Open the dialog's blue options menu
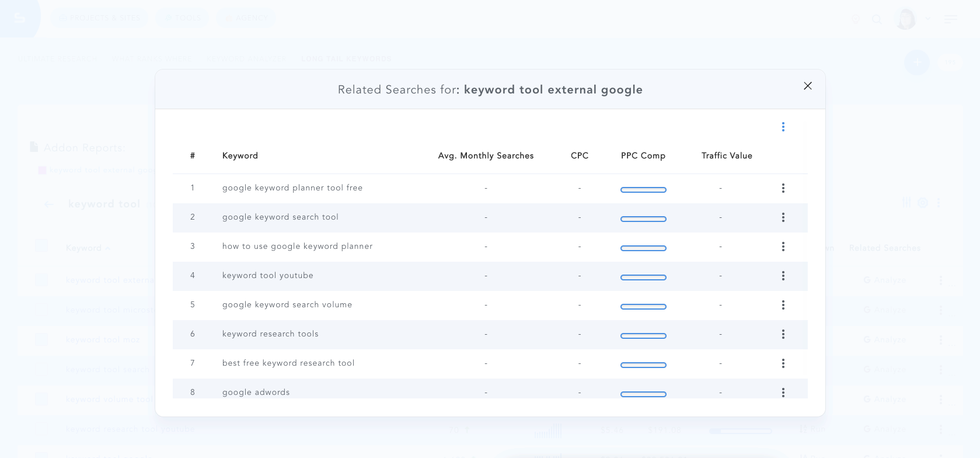This screenshot has height=458, width=980. pos(783,127)
